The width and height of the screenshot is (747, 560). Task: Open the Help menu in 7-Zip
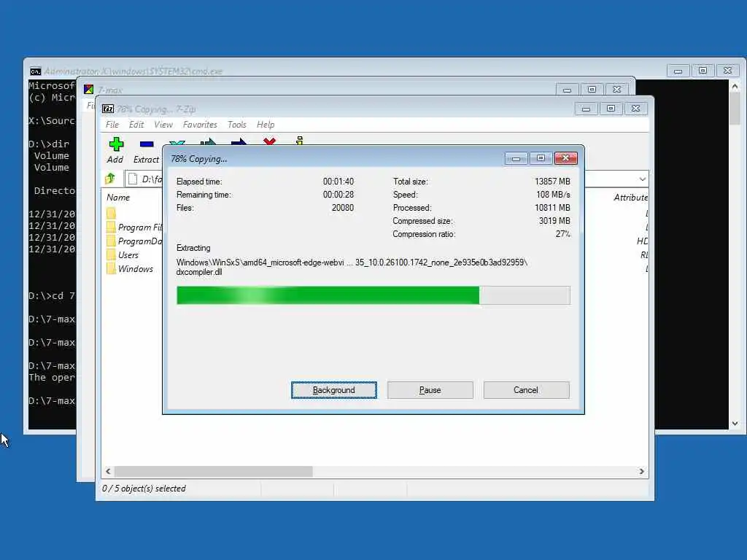(266, 125)
